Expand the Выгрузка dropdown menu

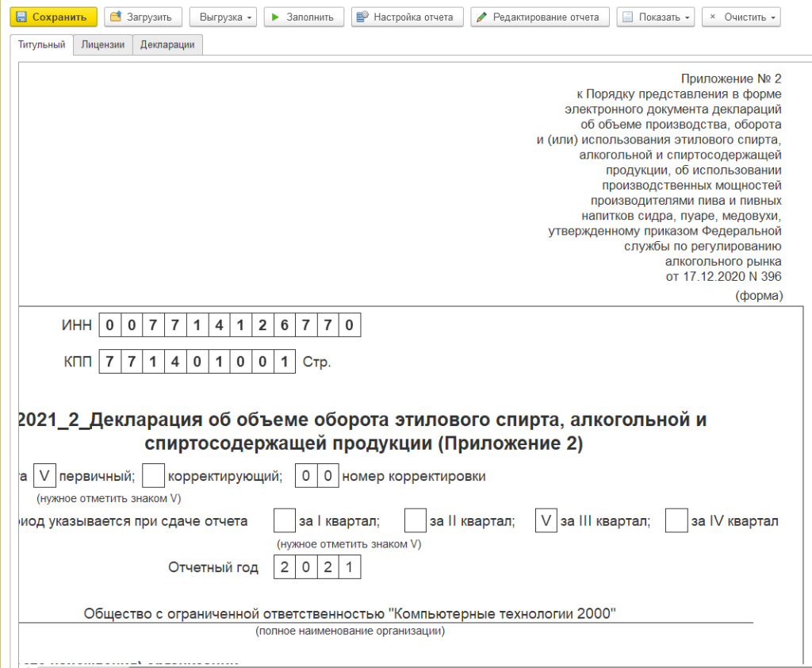(250, 17)
